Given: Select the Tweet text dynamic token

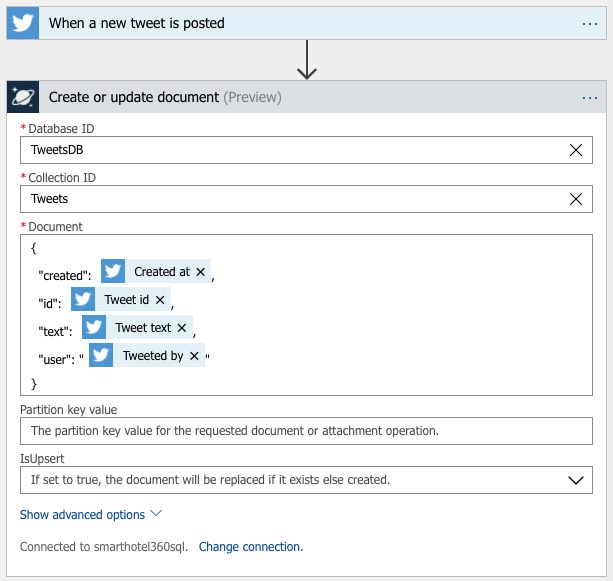Looking at the screenshot, I should [142, 328].
